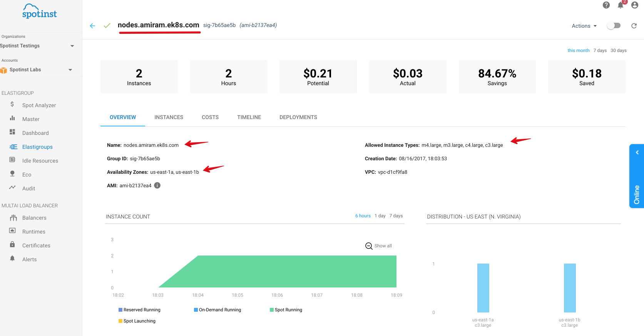Click the Show all zoom-out icon
644x336 pixels.
(369, 246)
